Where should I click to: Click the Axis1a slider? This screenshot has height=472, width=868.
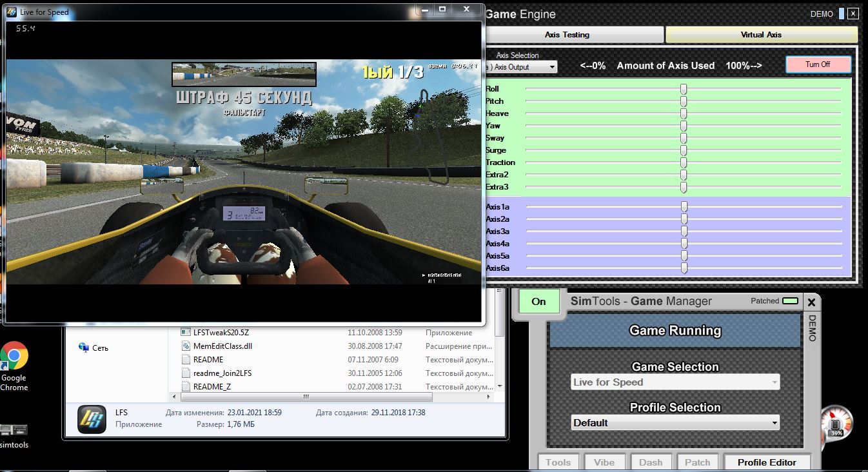[x=684, y=207]
